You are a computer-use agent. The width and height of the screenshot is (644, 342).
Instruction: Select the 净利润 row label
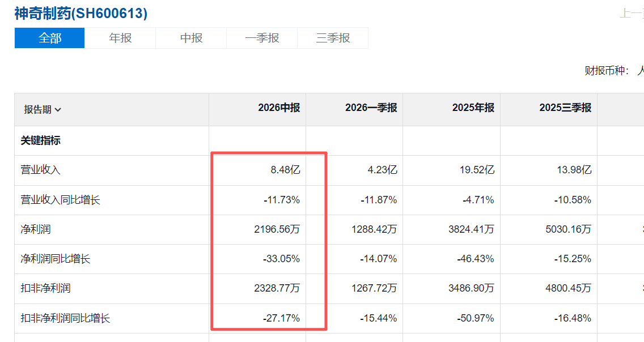pos(36,229)
